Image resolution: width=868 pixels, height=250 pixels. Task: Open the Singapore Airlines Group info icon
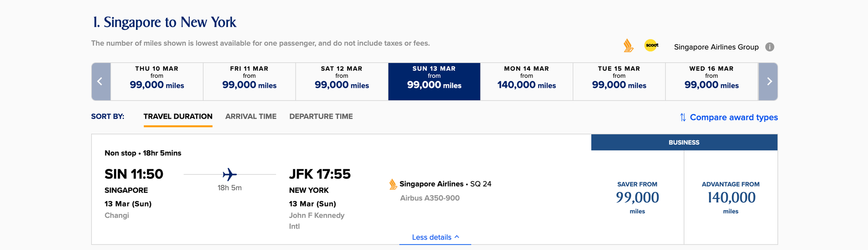pos(769,47)
